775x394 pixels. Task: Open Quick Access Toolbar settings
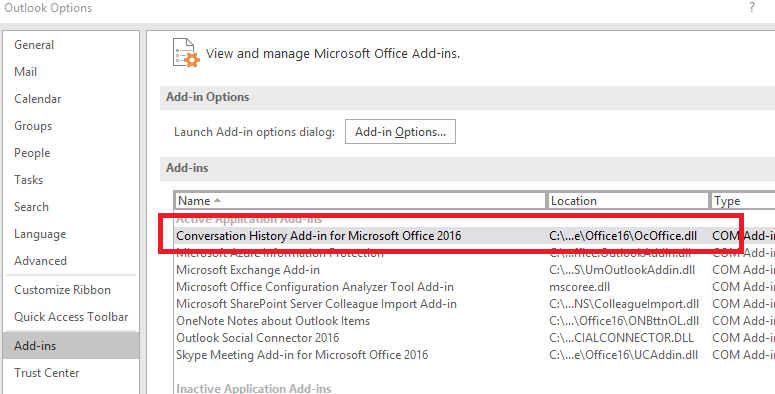point(71,317)
